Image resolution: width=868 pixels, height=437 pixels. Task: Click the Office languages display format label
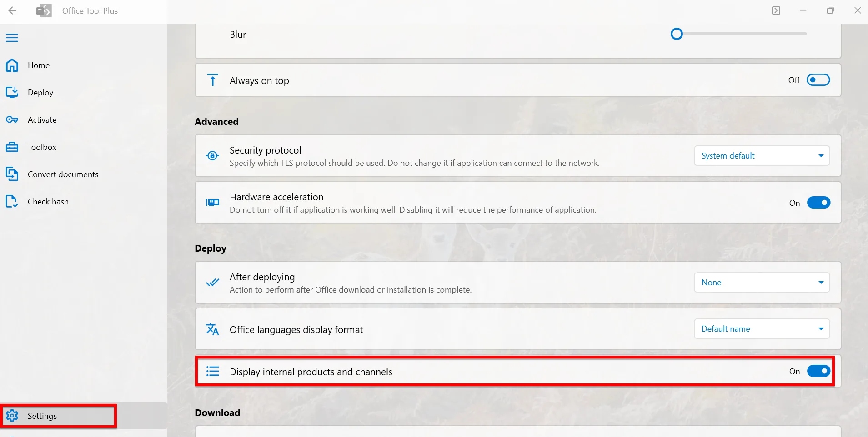tap(296, 330)
